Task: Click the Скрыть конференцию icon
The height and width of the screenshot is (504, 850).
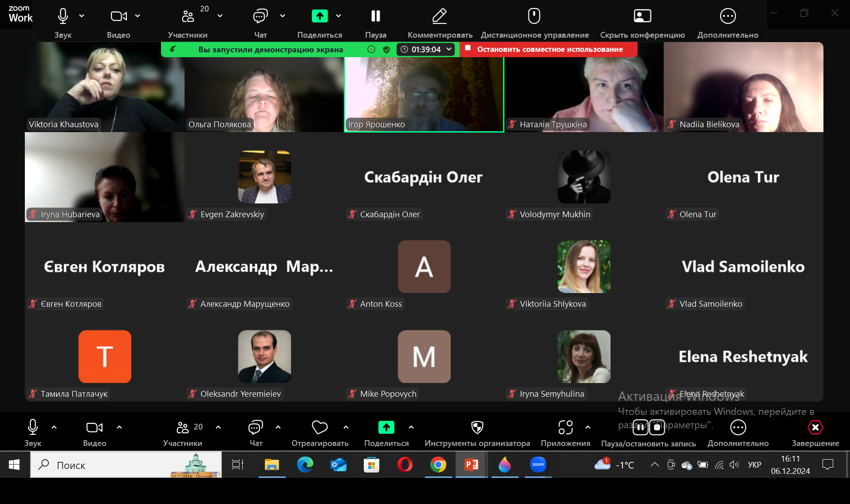Action: [642, 16]
